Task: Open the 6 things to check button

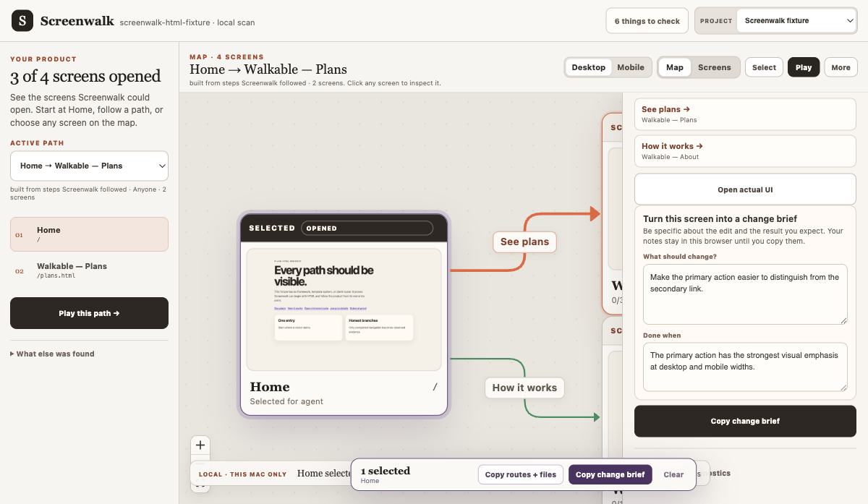Action: (x=647, y=21)
